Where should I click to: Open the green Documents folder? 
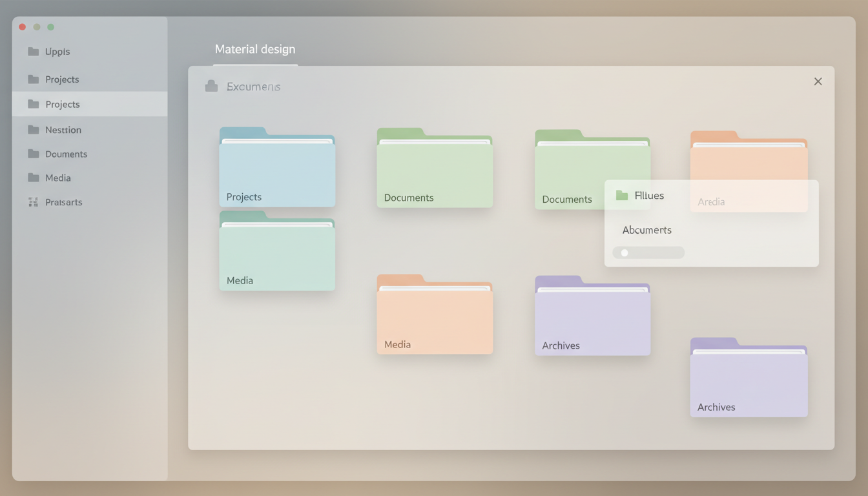pyautogui.click(x=434, y=168)
